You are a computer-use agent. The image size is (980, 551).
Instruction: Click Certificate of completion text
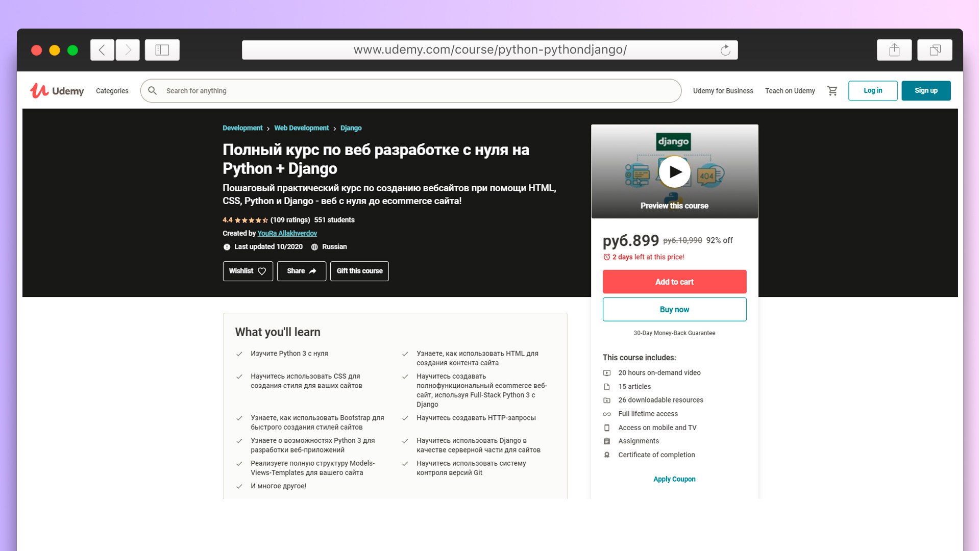pos(656,455)
